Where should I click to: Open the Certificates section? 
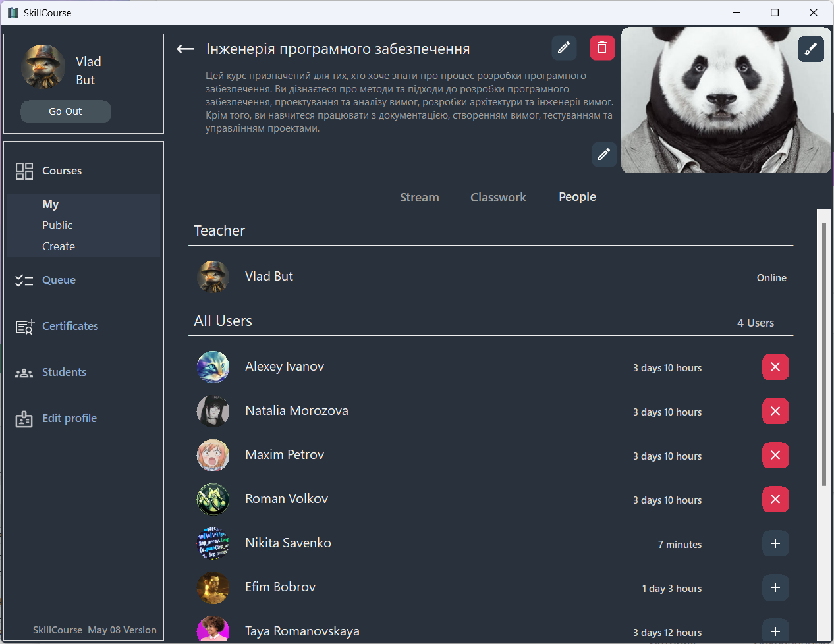tap(70, 326)
